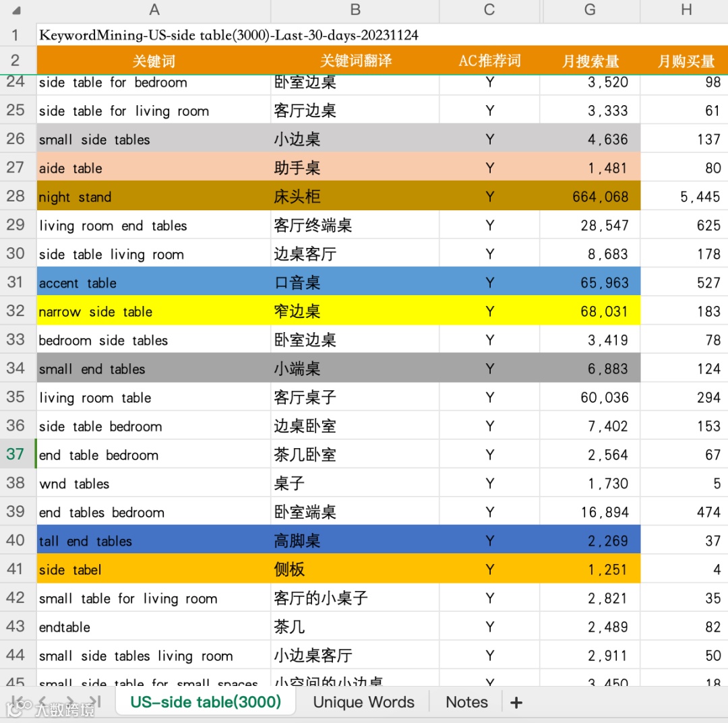Screen dimensions: 728x723
Task: Switch to the Notes sheet tab
Action: tap(466, 701)
